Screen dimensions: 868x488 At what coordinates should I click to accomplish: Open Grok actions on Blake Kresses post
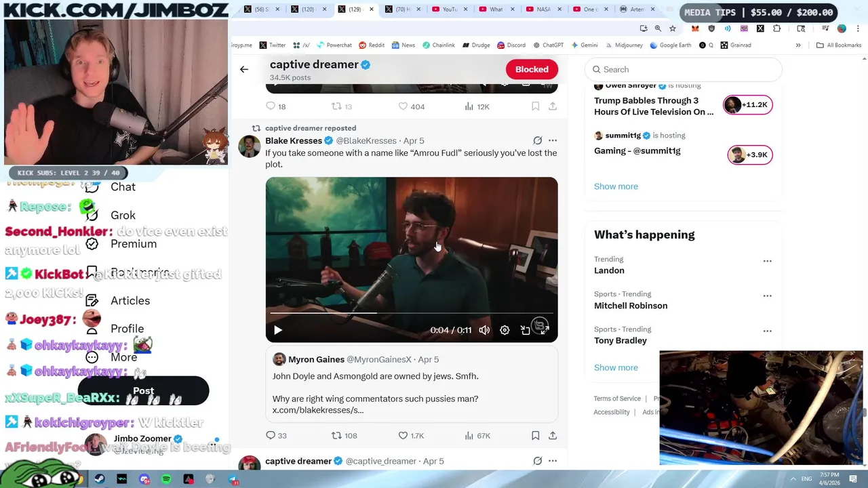click(x=538, y=140)
